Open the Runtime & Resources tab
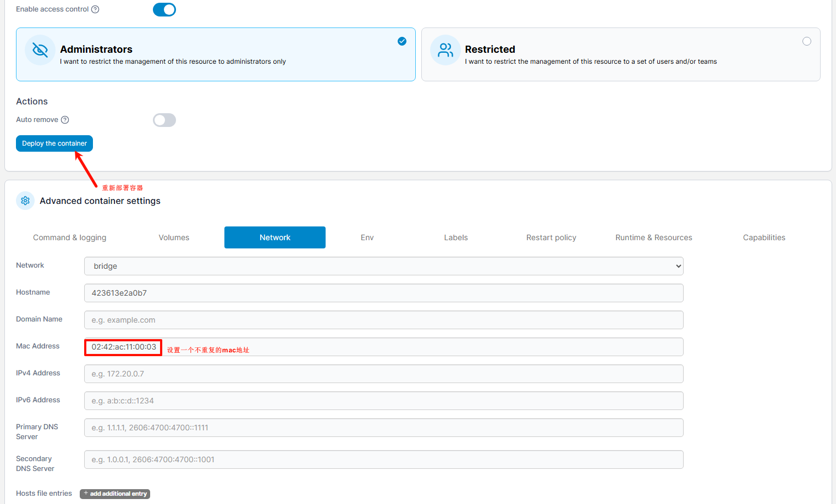 (653, 237)
